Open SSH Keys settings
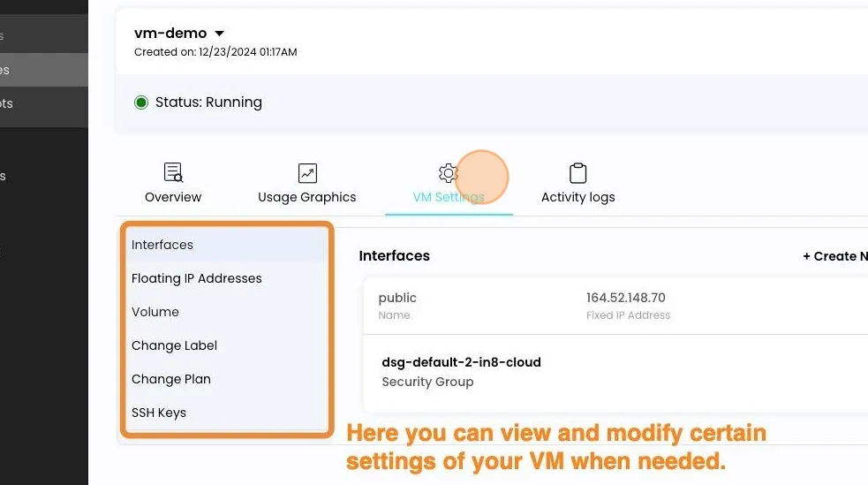This screenshot has width=868, height=485. 227,413
